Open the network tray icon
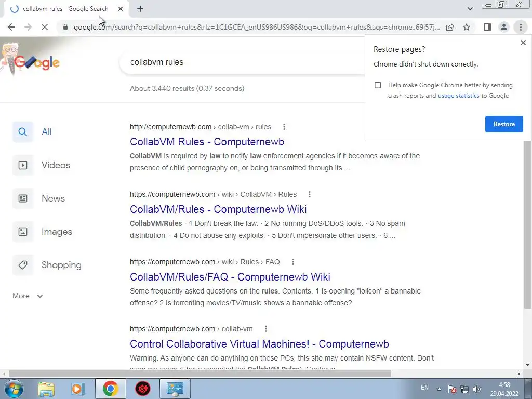 464,389
